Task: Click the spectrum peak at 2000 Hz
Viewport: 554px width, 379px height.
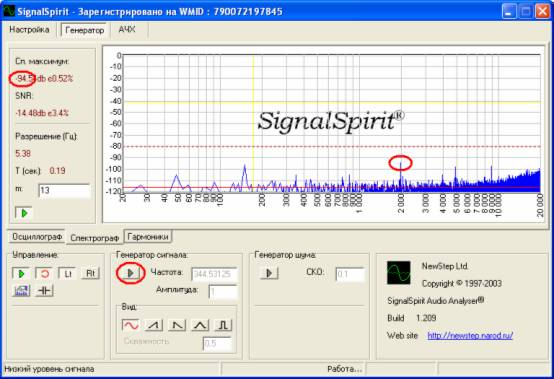Action: coord(401,163)
